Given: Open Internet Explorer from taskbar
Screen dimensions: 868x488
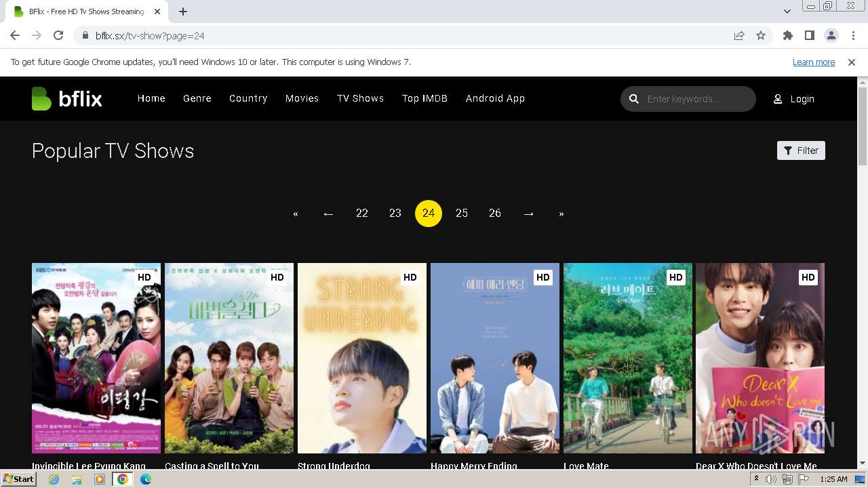Looking at the screenshot, I should pyautogui.click(x=54, y=479).
